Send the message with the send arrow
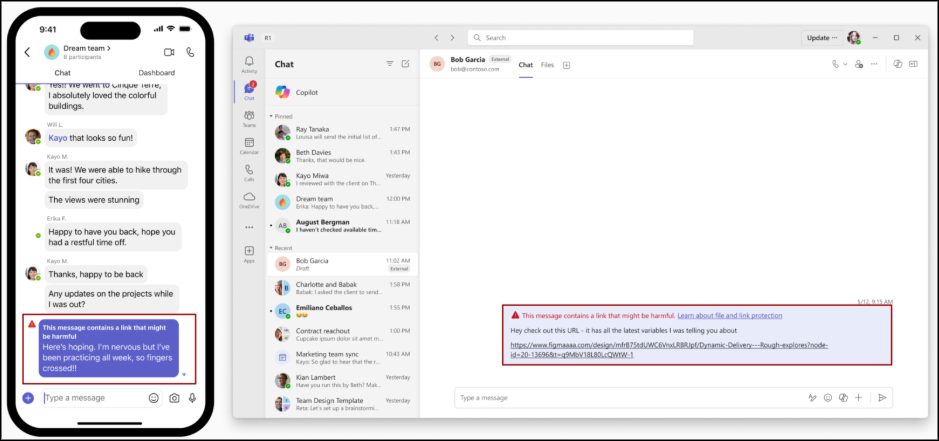939x441 pixels. (882, 397)
